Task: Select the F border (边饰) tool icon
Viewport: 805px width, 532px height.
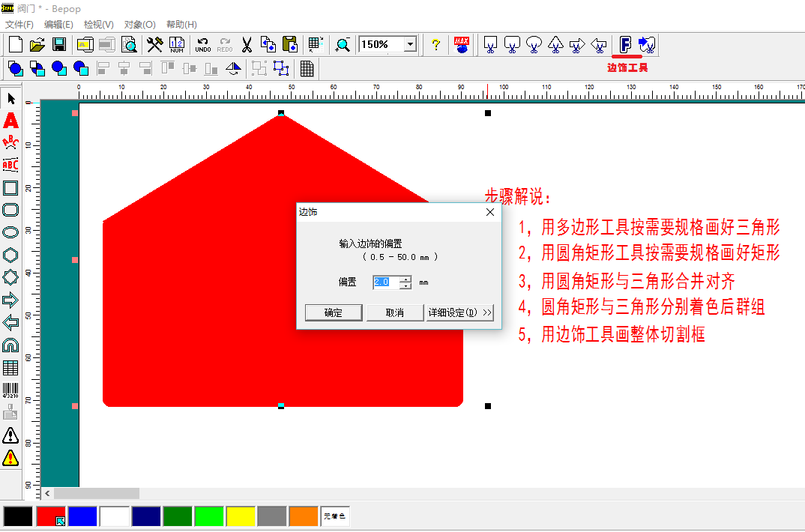Action: pyautogui.click(x=625, y=45)
